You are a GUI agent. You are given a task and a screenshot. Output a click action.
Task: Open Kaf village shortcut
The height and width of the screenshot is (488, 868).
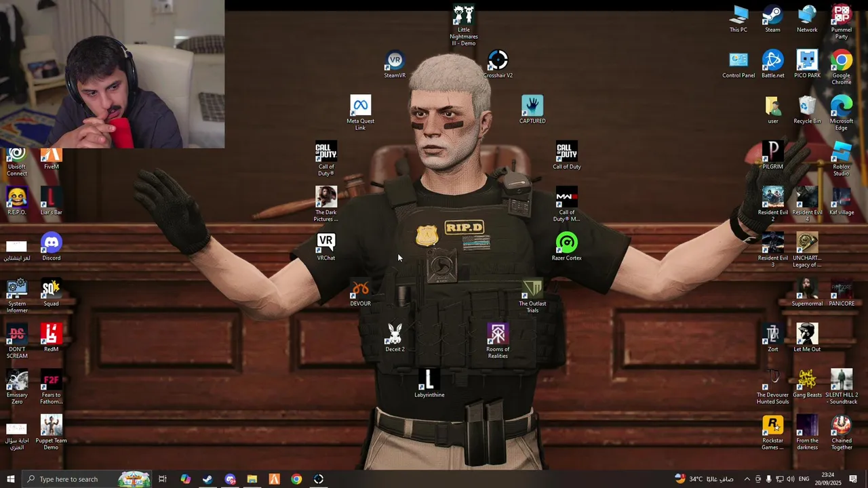[x=842, y=201]
